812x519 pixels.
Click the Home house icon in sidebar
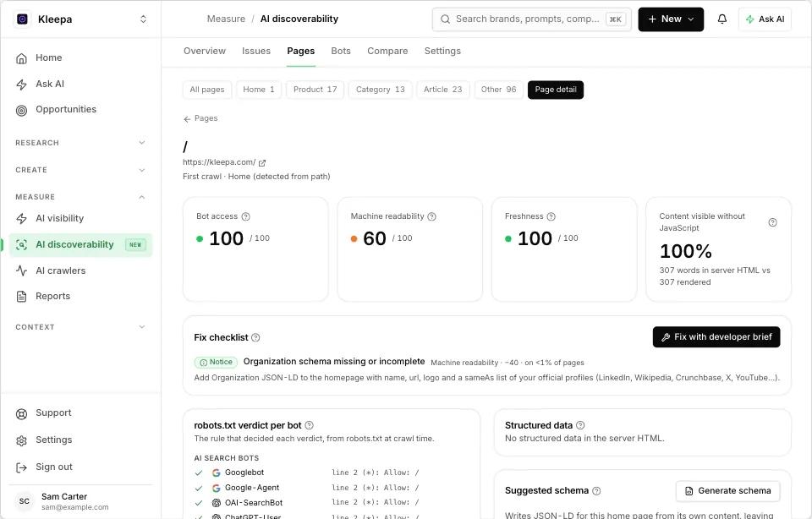coord(21,58)
